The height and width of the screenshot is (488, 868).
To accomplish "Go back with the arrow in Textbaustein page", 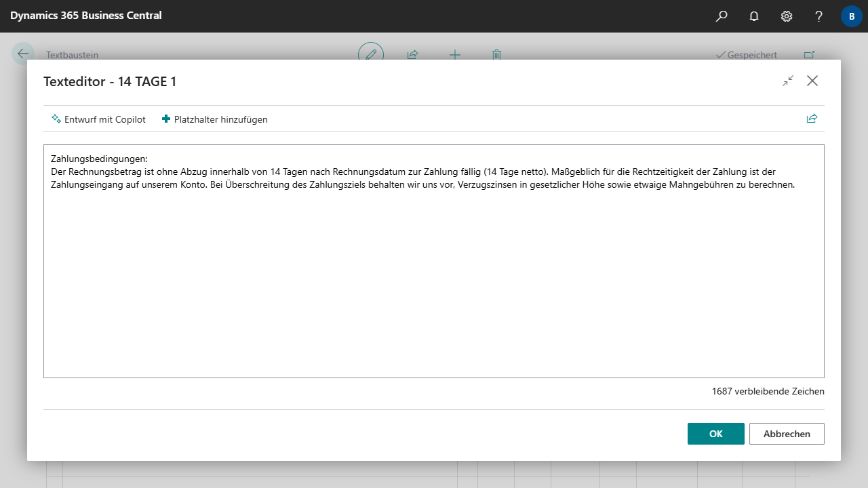I will pyautogui.click(x=23, y=54).
